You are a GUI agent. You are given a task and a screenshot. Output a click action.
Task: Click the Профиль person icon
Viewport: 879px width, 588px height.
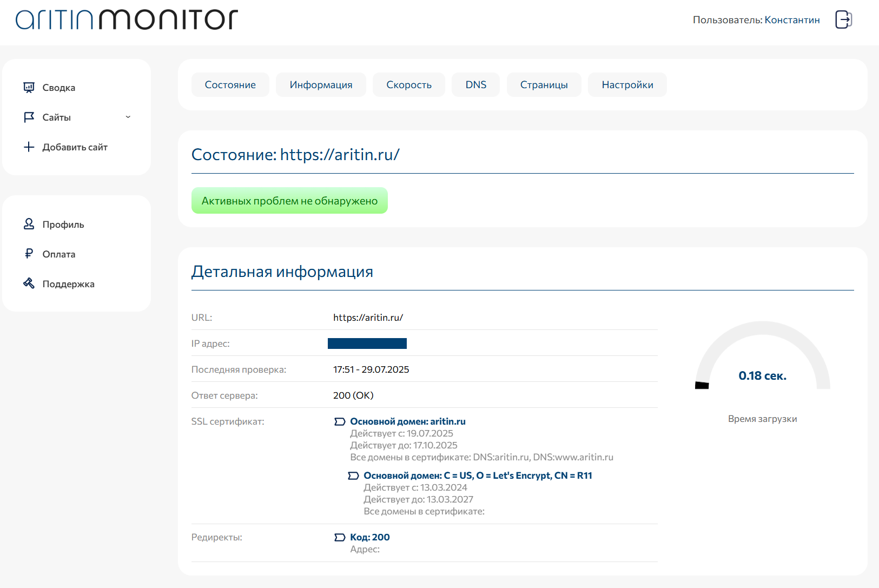(x=29, y=224)
